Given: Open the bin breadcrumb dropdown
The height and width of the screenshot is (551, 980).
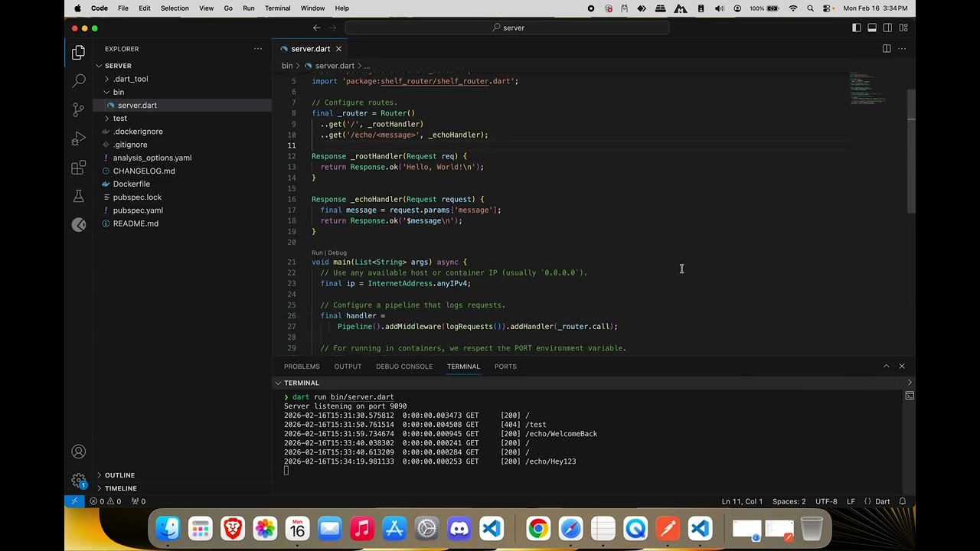Looking at the screenshot, I should [x=287, y=66].
